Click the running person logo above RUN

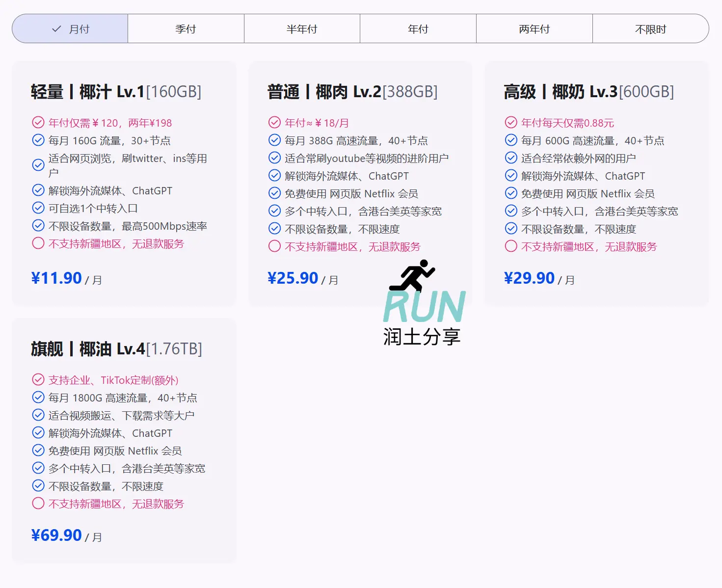pyautogui.click(x=415, y=276)
